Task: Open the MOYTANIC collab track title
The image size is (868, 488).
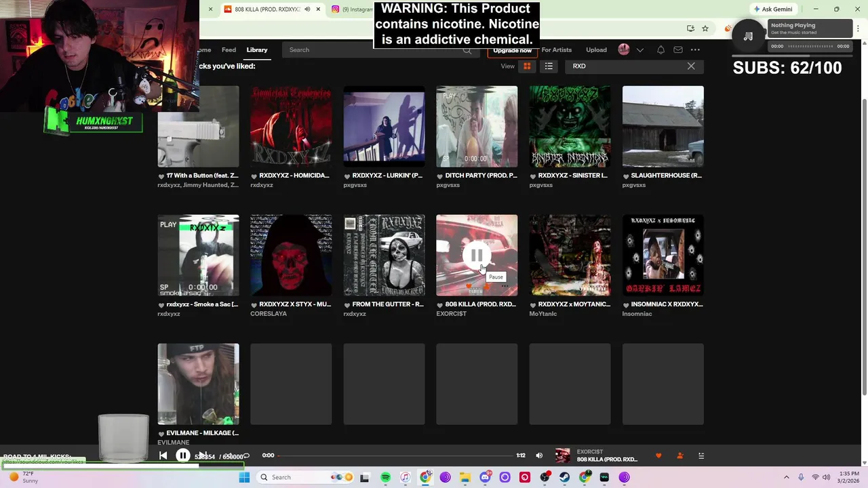Action: point(574,304)
